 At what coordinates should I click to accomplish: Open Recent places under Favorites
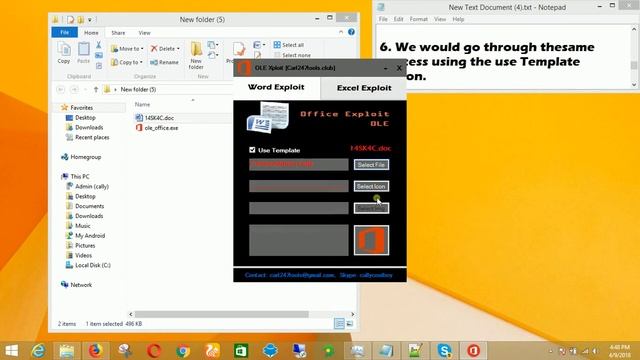92,138
